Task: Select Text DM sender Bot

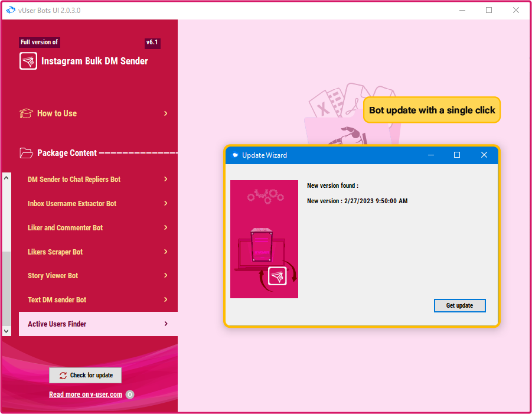Action: (x=98, y=299)
